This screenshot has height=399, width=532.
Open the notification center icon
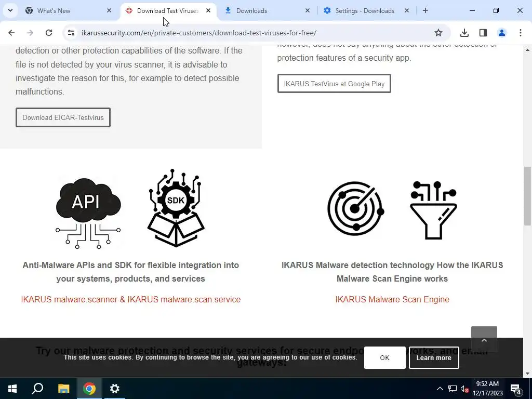coord(516,389)
